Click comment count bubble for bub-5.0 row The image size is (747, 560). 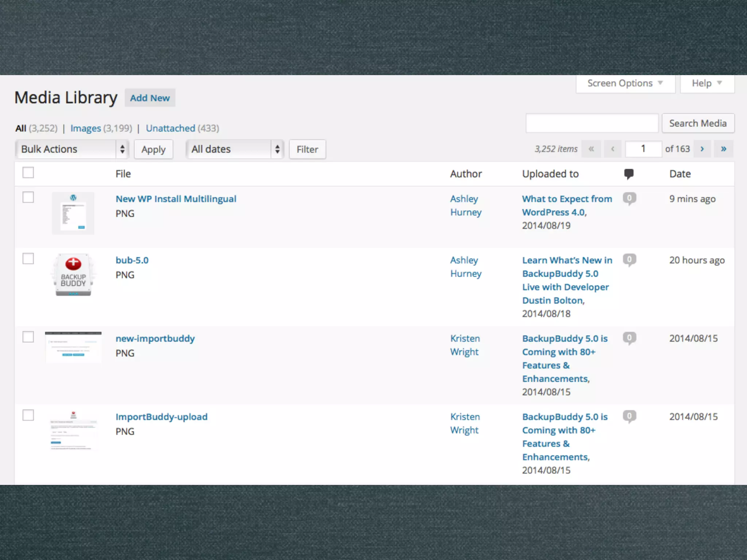pyautogui.click(x=629, y=260)
